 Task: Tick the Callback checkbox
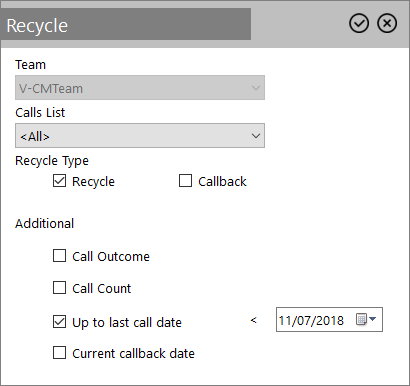click(x=185, y=181)
